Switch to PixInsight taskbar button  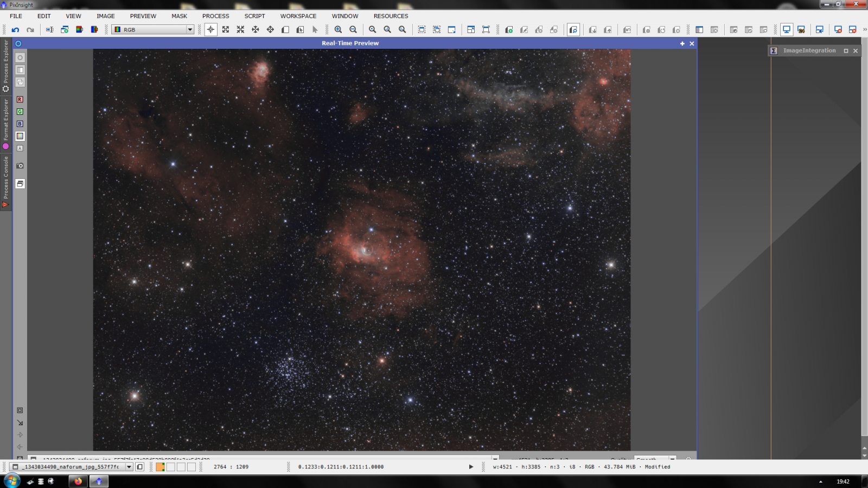click(x=99, y=481)
